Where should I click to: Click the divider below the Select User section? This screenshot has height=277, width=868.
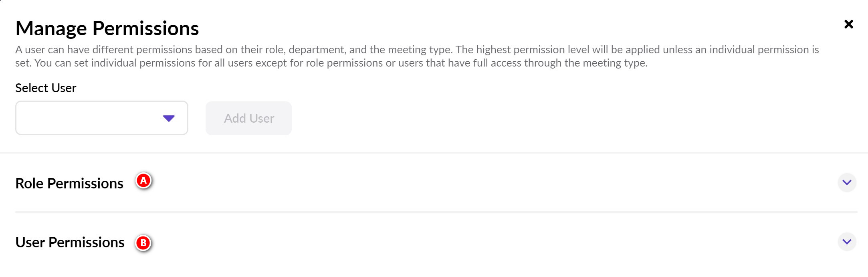(434, 153)
